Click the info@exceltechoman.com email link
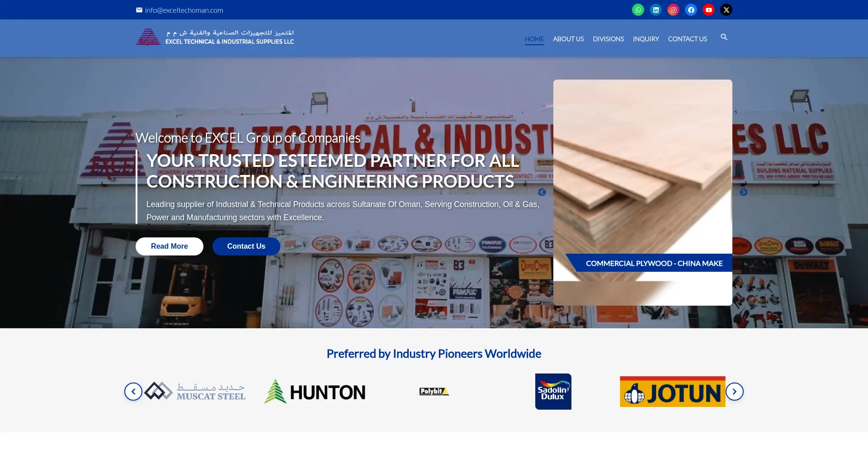The image size is (868, 449). 184,10
